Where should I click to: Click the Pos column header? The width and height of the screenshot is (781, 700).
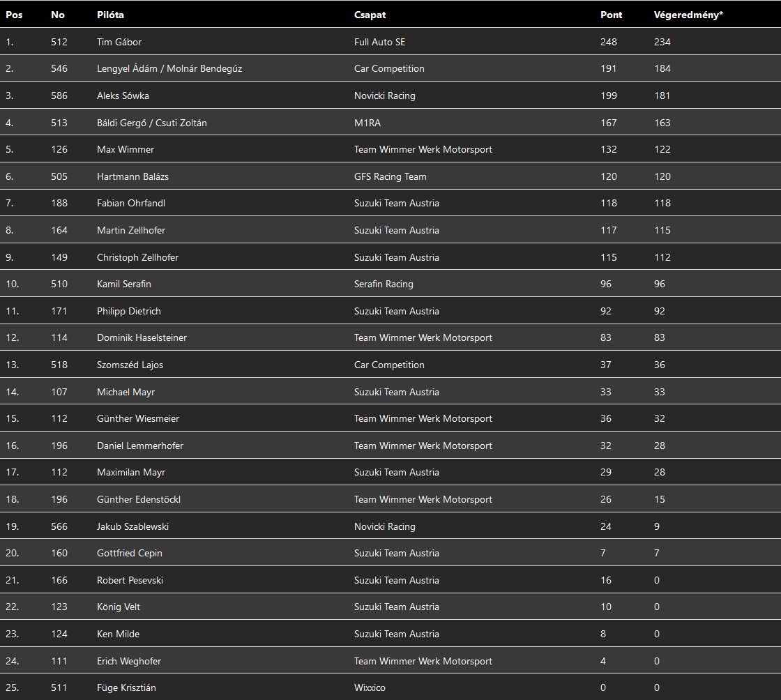pos(14,15)
